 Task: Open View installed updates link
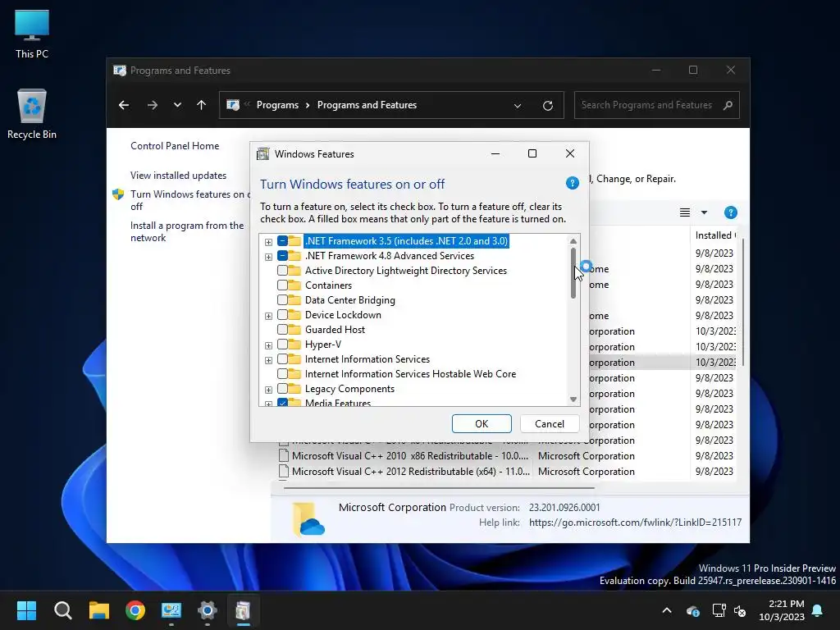[178, 176]
